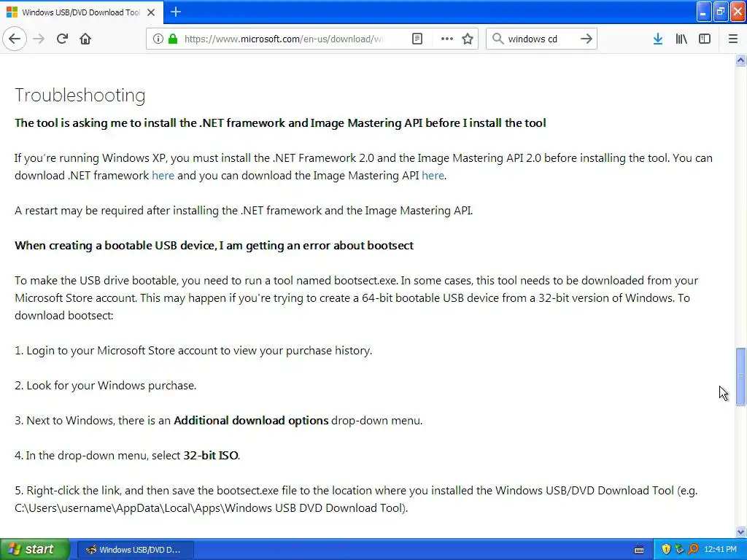Image resolution: width=747 pixels, height=560 pixels.
Task: Bookmark this page with the star
Action: [x=468, y=39]
